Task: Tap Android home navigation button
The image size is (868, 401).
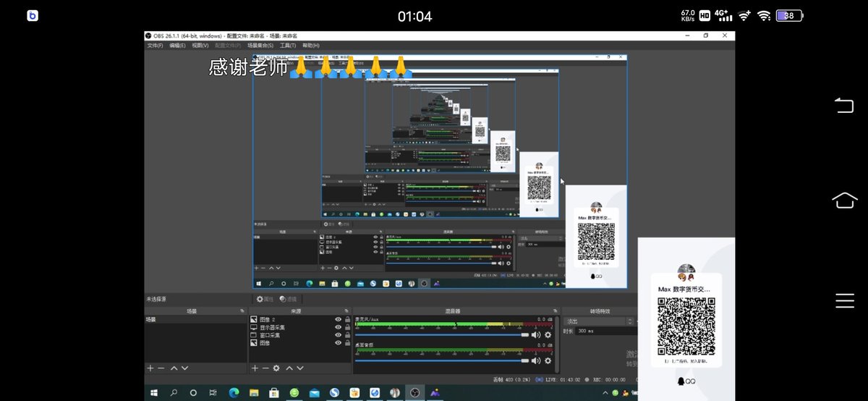Action: 845,200
